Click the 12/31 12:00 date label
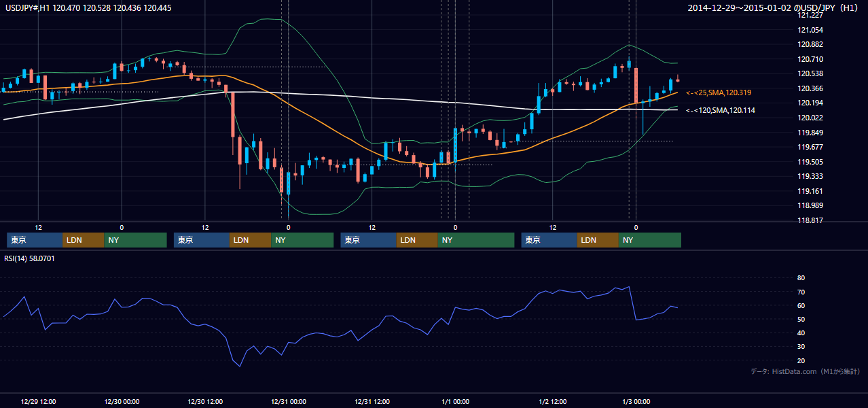Screen dimensions: 868x408 (372, 401)
